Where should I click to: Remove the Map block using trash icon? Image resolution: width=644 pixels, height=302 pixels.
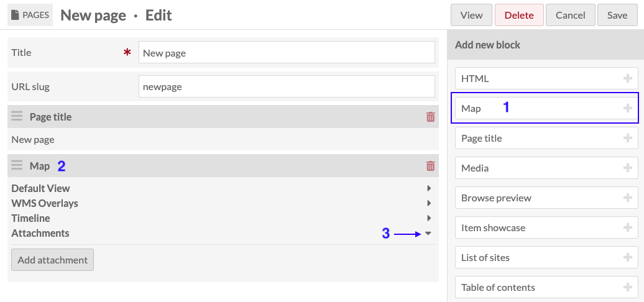pyautogui.click(x=430, y=166)
